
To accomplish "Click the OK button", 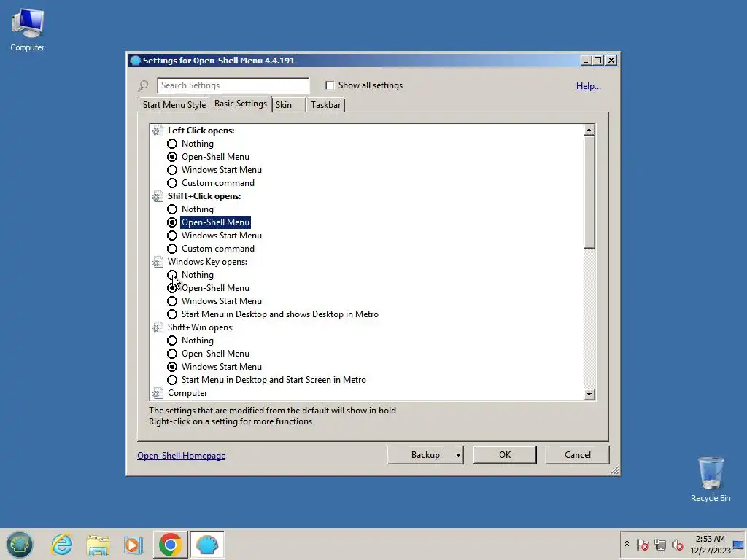I will (505, 455).
